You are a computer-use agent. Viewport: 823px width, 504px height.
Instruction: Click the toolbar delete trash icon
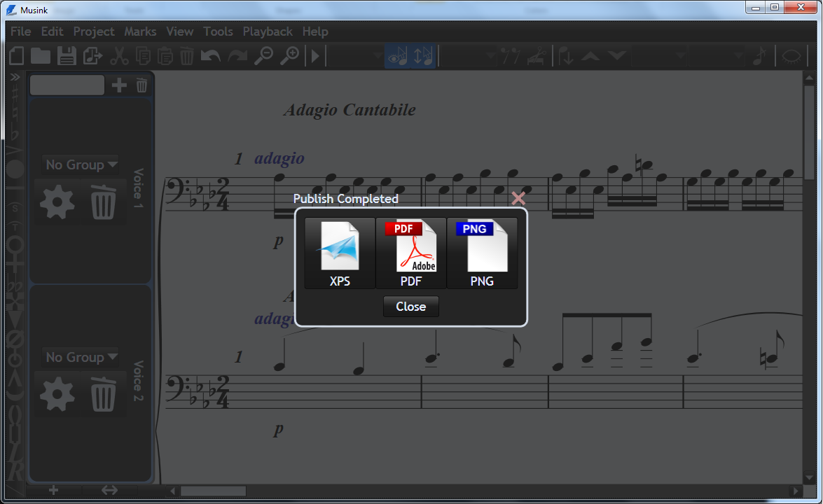187,55
